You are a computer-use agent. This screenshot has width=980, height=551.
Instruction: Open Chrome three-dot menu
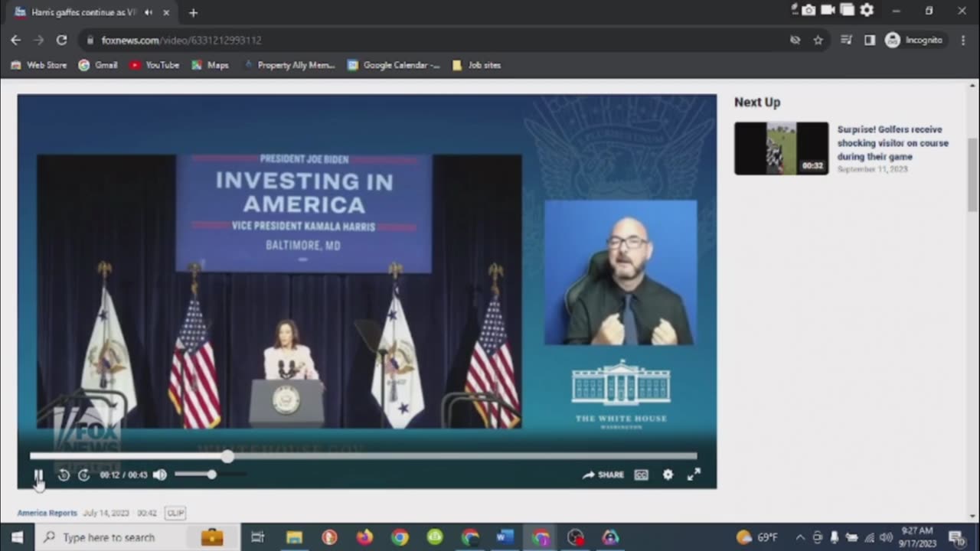click(x=963, y=40)
